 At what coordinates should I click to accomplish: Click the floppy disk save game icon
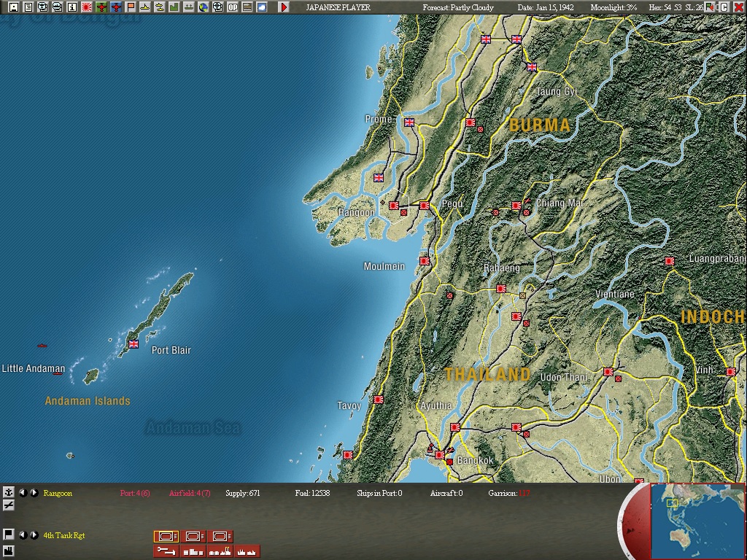(13, 7)
